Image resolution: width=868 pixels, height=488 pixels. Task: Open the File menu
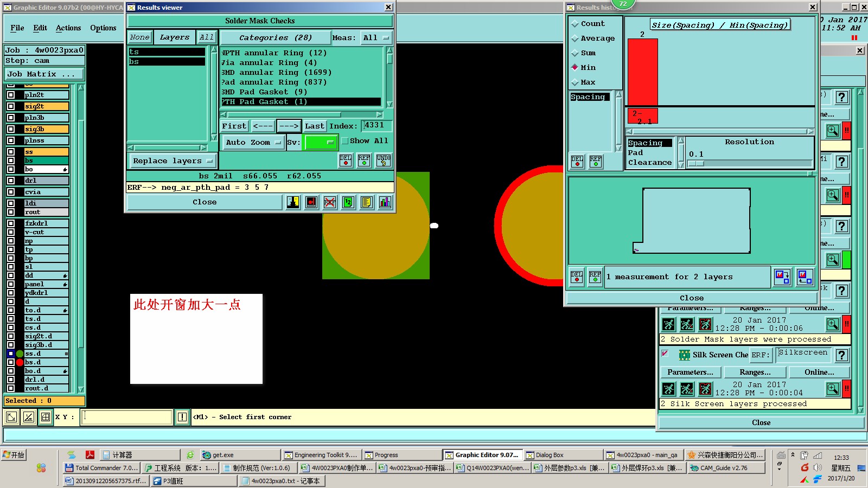(17, 28)
